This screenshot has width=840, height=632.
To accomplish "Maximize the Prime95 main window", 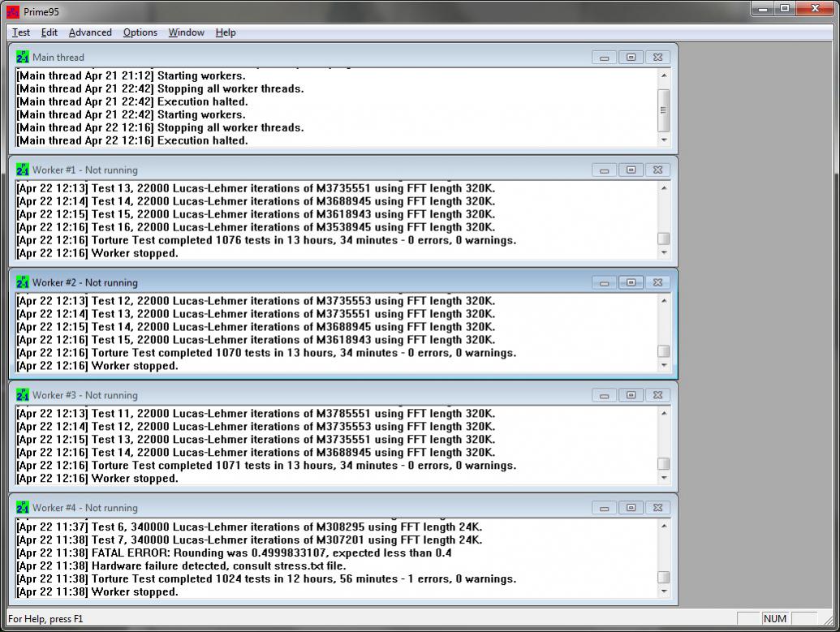I will 784,9.
